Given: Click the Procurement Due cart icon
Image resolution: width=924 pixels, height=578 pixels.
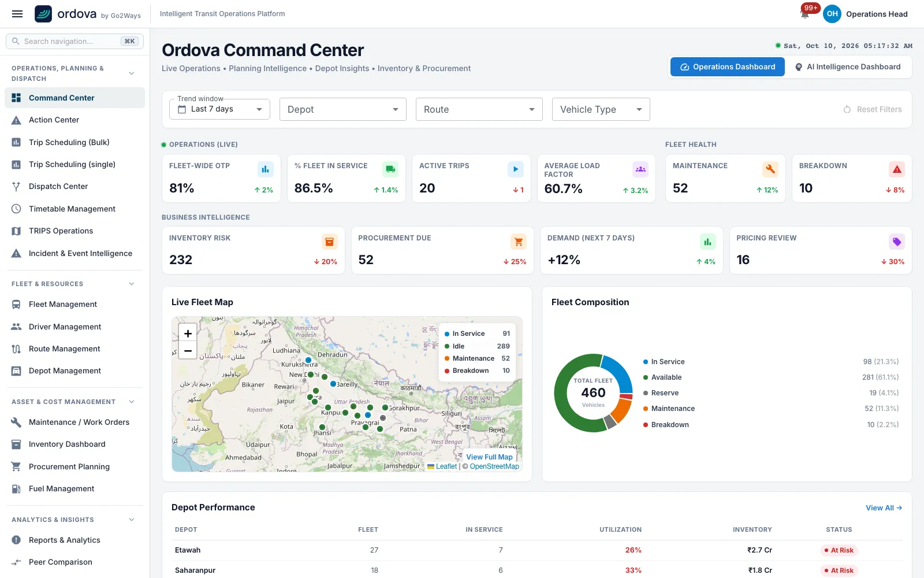Looking at the screenshot, I should pos(519,242).
